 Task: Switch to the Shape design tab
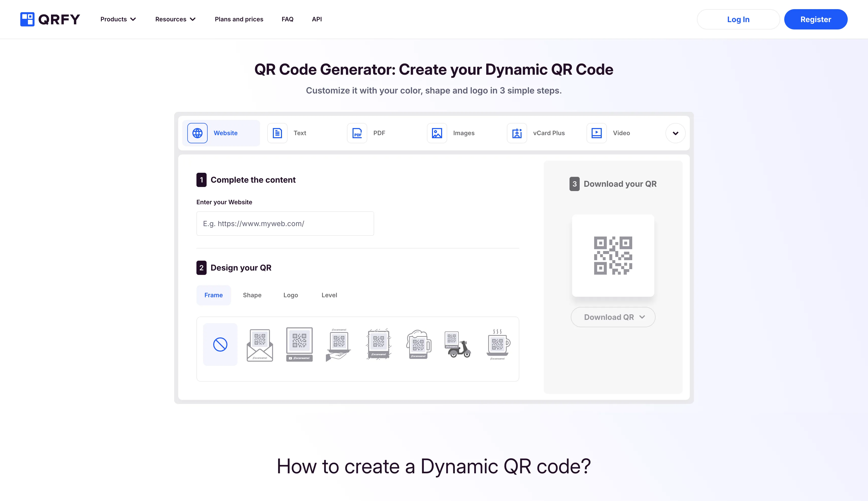pos(252,295)
